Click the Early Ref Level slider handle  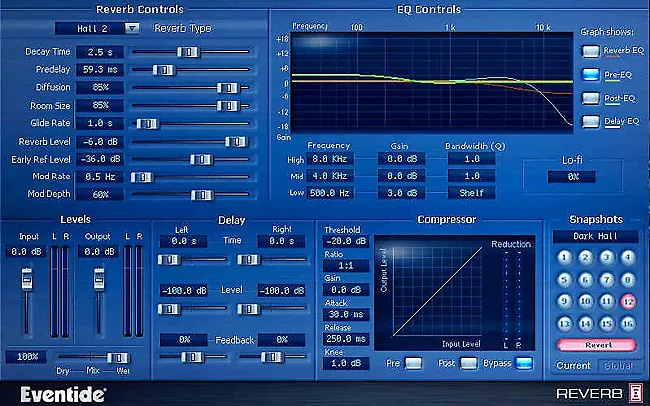tap(201, 160)
